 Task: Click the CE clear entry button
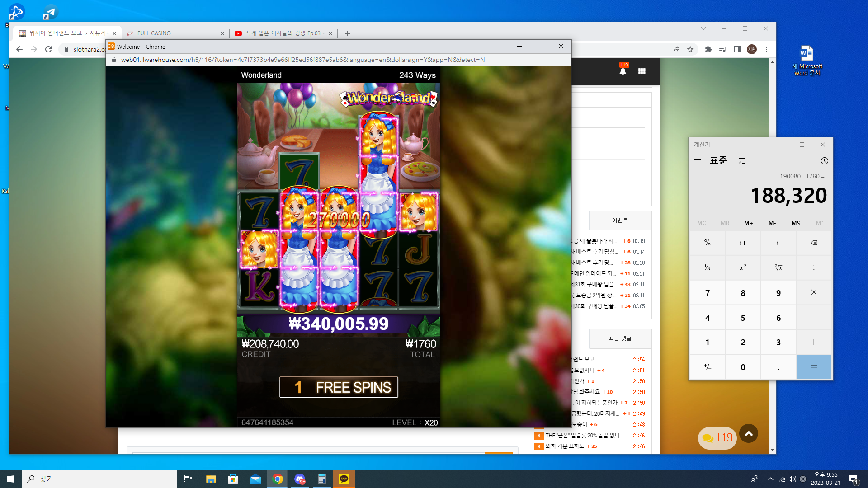click(743, 243)
